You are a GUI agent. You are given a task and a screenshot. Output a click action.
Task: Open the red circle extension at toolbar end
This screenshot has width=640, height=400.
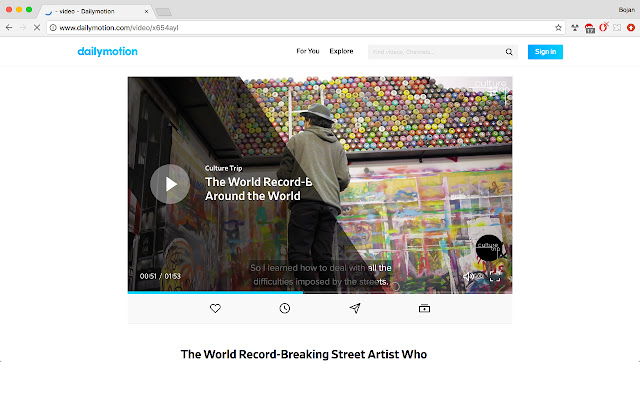[631, 28]
